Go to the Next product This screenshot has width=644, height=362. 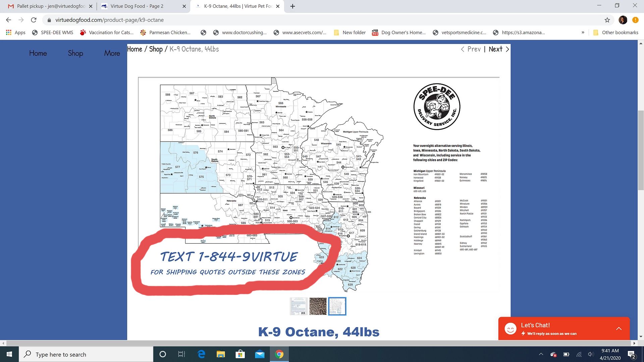[499, 49]
